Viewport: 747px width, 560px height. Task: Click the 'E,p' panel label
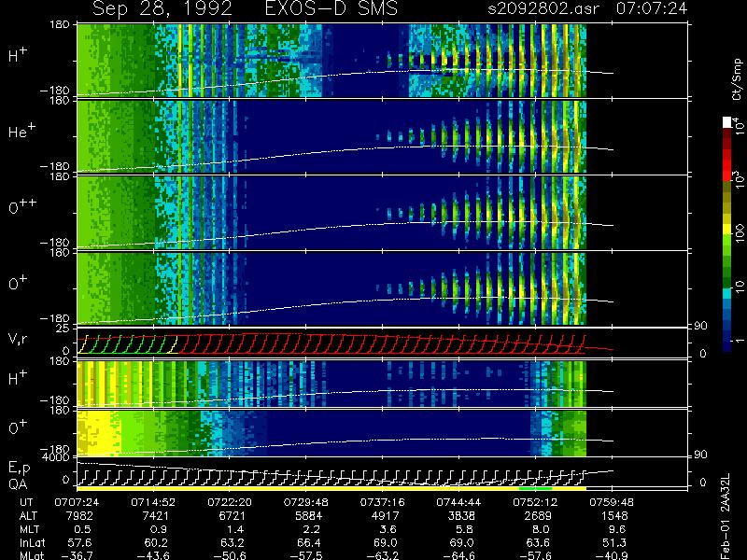point(19,469)
